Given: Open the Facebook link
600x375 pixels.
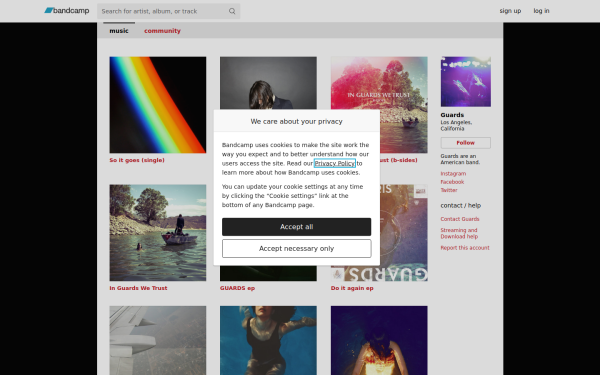Looking at the screenshot, I should pos(452,182).
